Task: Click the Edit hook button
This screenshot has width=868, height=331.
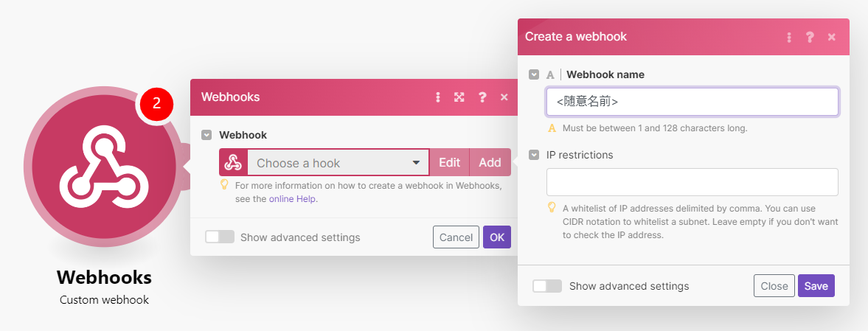Action: (450, 163)
